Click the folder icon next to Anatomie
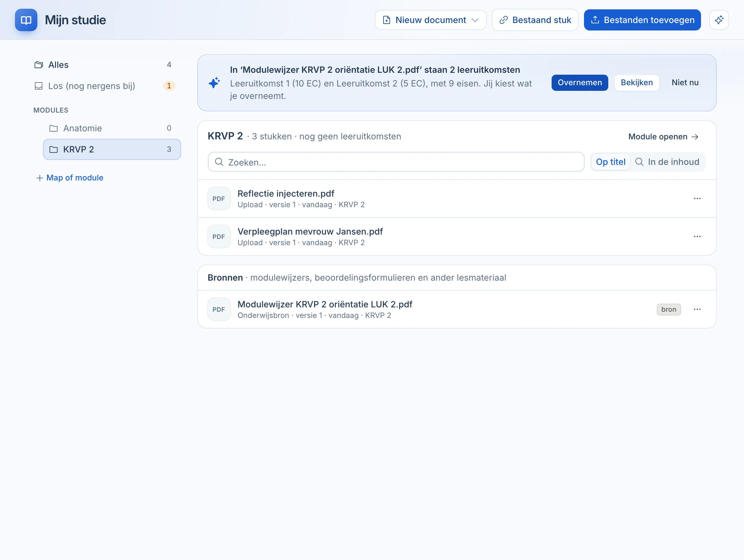Screen dimensions: 744x560 (x=54, y=128)
